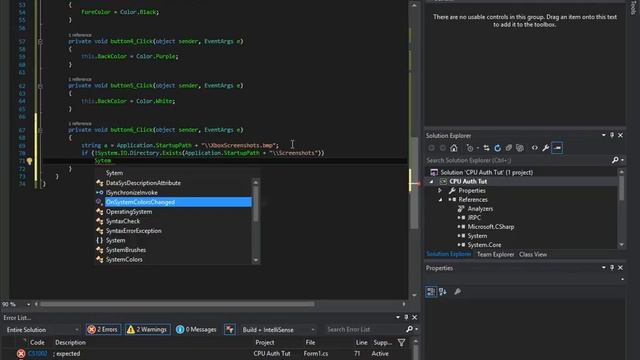Pin the Properties panel
This screenshot has width=640, height=360.
(x=612, y=268)
